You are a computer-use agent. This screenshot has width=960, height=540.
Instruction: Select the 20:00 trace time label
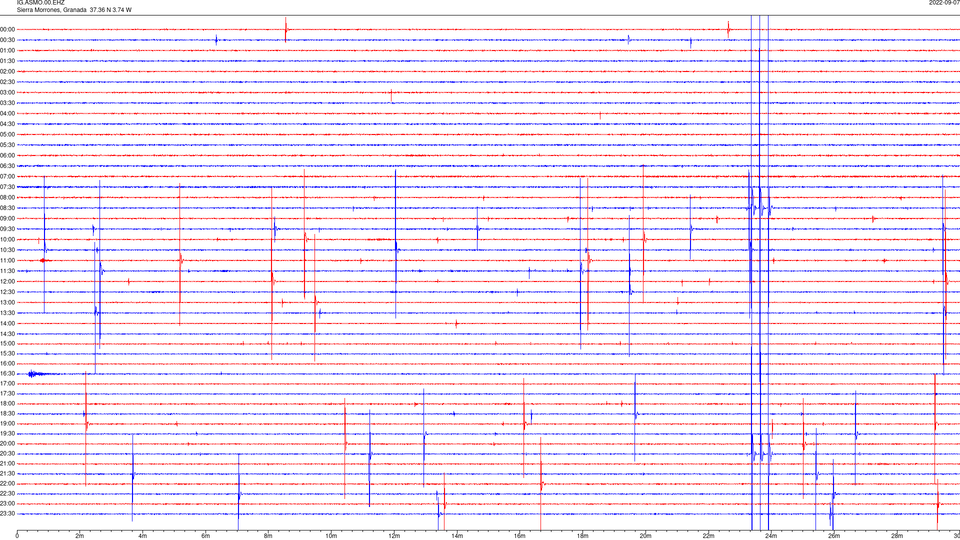7,443
